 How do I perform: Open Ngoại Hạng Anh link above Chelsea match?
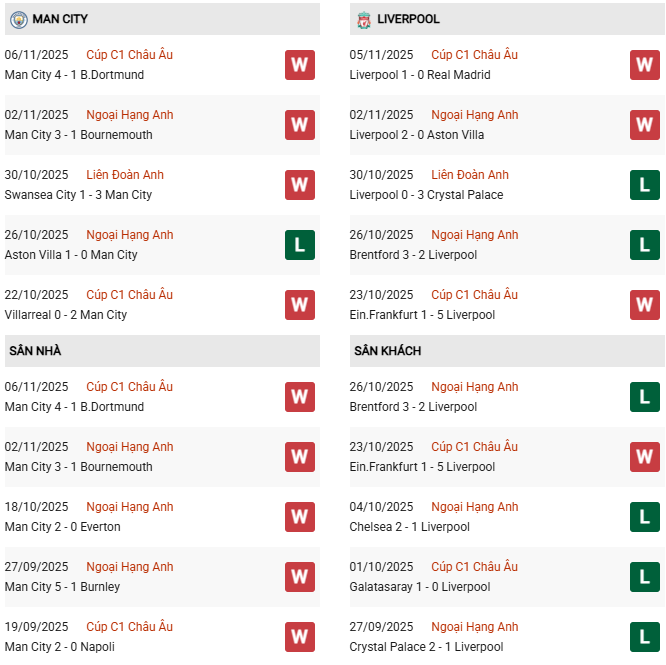(474, 507)
